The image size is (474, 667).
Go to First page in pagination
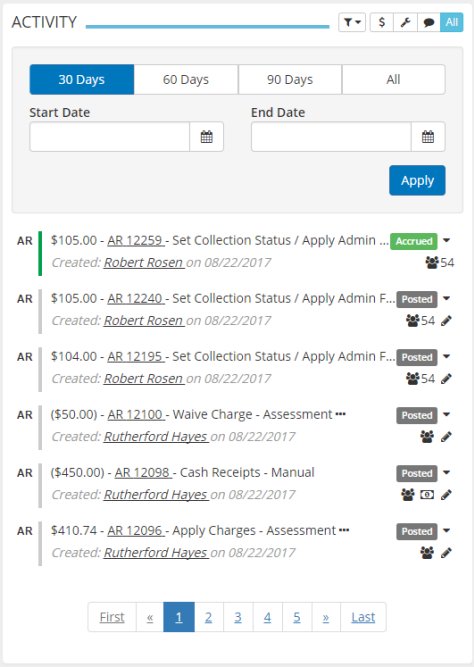tap(112, 617)
